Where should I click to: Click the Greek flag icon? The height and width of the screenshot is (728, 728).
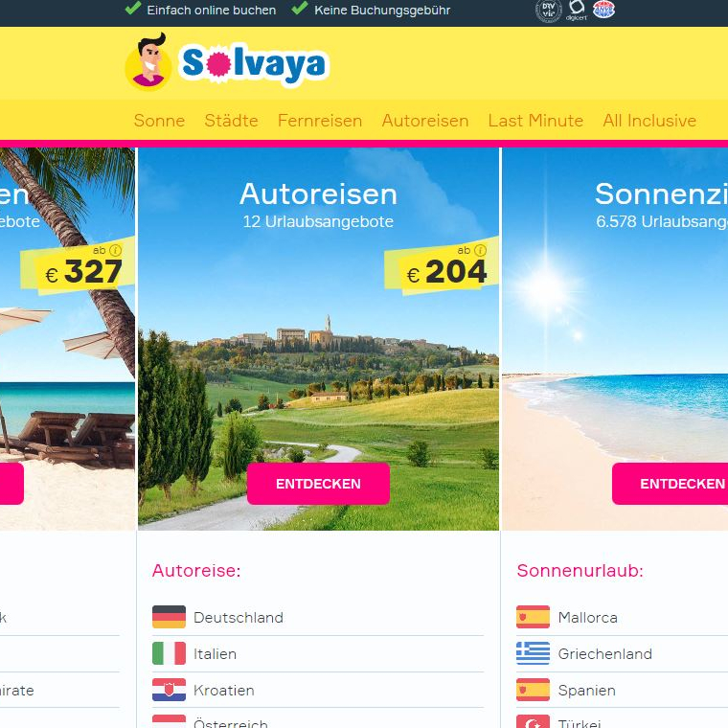coord(533,653)
